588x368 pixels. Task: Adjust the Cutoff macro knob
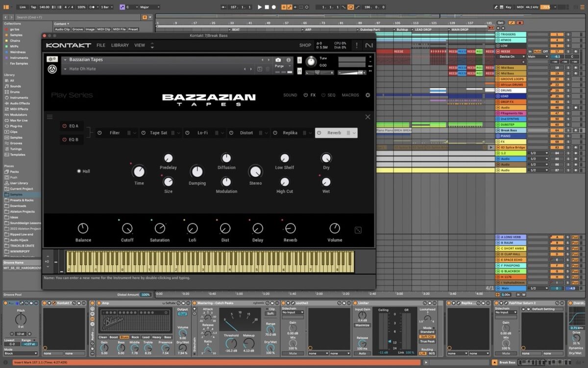coord(127,228)
